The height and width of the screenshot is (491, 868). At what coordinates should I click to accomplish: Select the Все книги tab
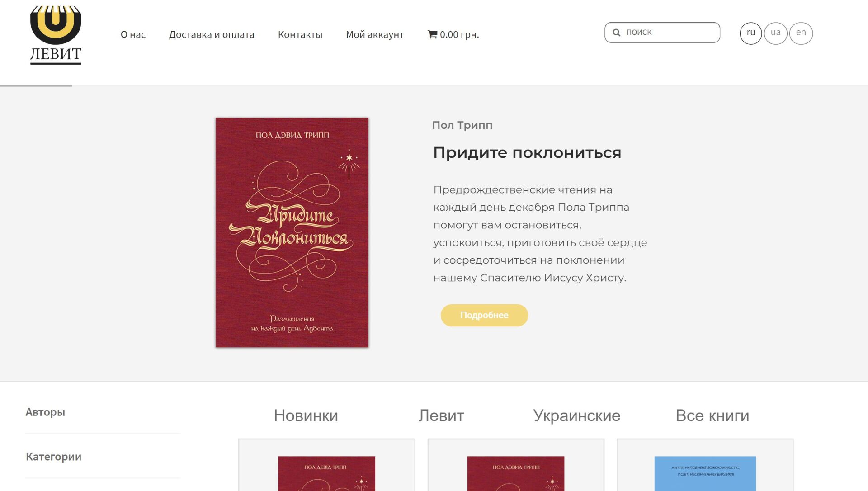coord(712,415)
